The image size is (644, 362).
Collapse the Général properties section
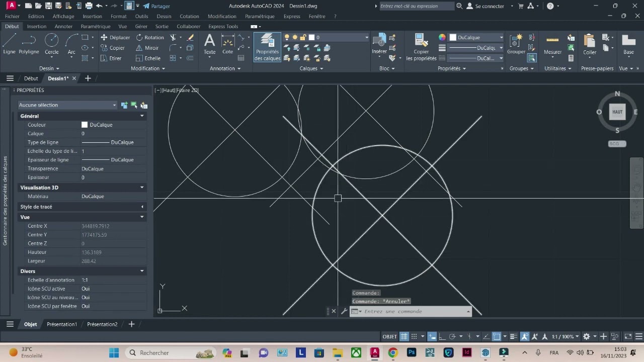[142, 116]
